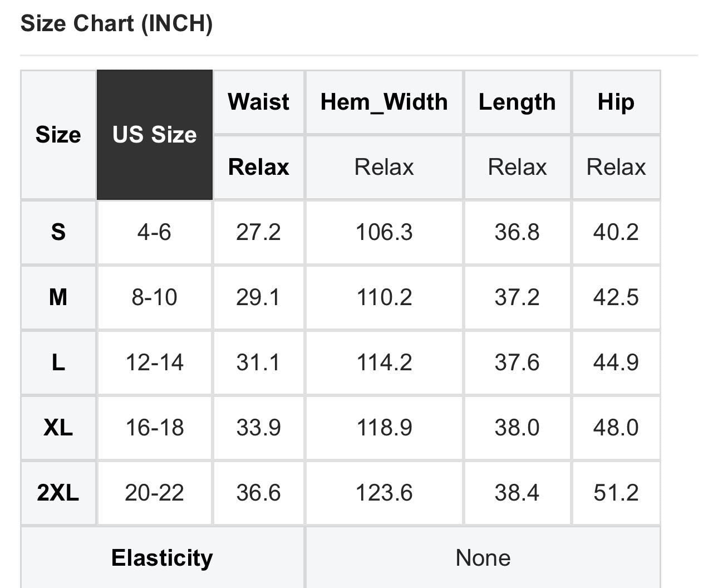Image resolution: width=718 pixels, height=588 pixels.
Task: Click the Elasticity row label
Action: tap(162, 558)
